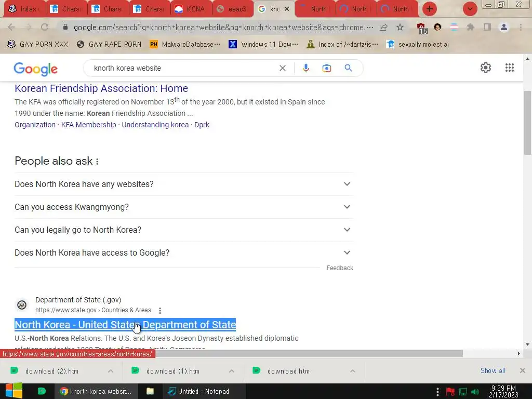Open options for download (2).htm
Image resolution: width=532 pixels, height=399 pixels.
[x=111, y=371]
